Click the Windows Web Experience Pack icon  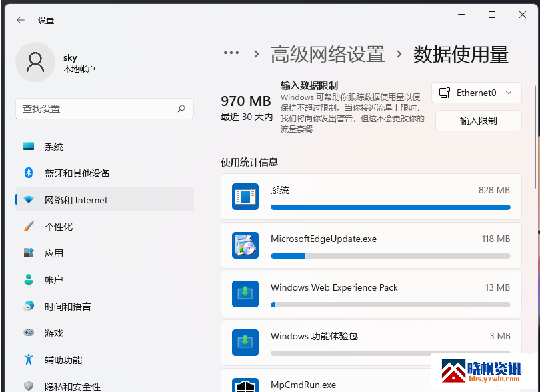[x=245, y=294]
